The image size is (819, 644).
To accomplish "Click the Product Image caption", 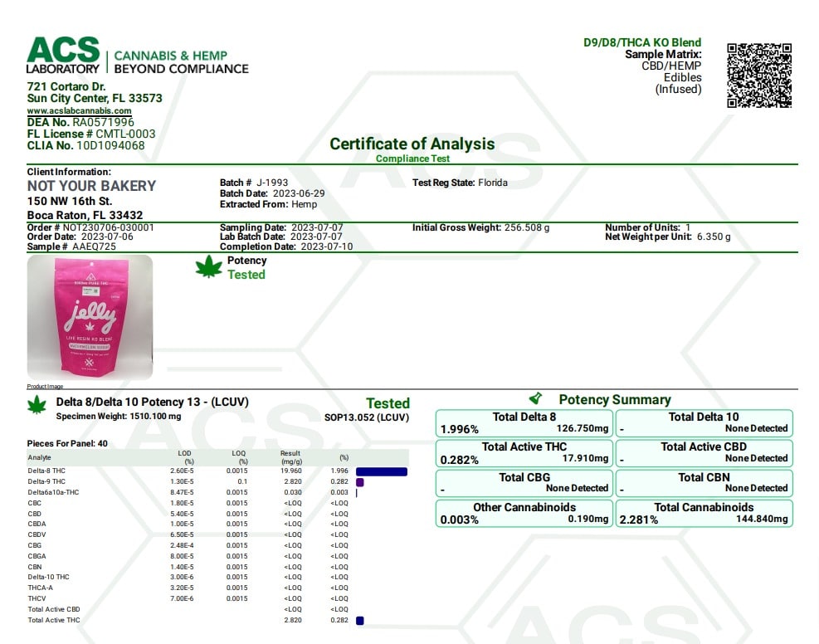I will pos(45,387).
